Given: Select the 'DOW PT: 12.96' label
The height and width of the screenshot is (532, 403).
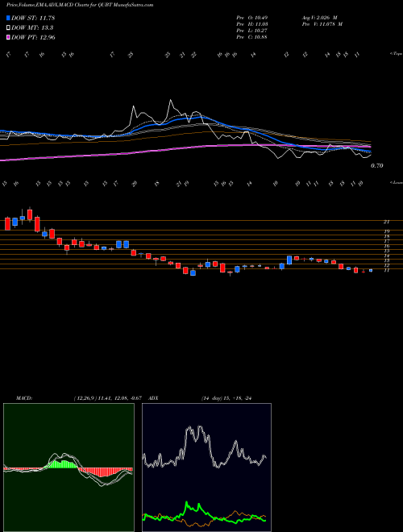Looking at the screenshot, I should [x=33, y=37].
